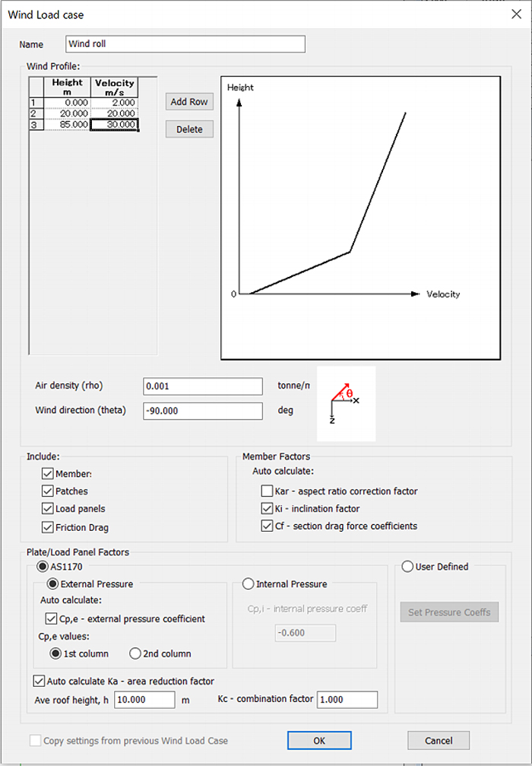The image size is (532, 766).
Task: Toggle the Member include checkbox
Action: (47, 473)
